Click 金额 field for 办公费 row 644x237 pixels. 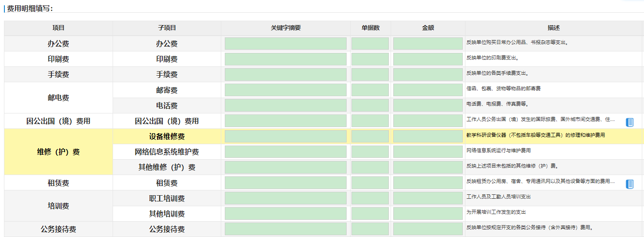(x=428, y=44)
